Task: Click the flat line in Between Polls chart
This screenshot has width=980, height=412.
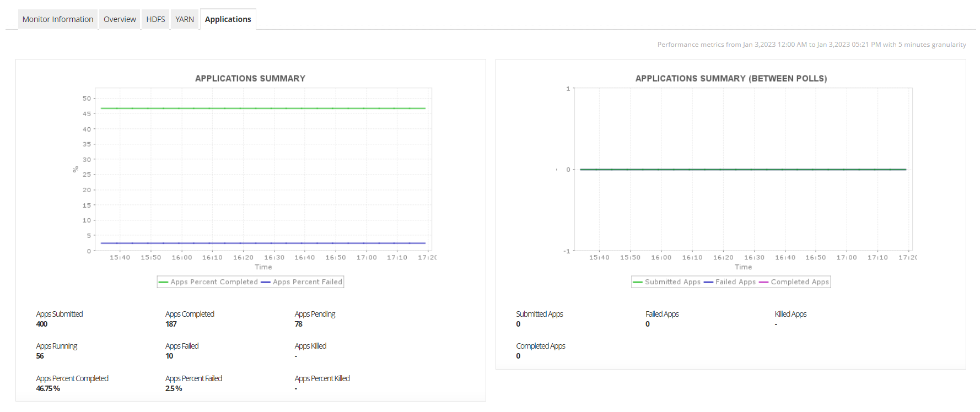Action: coord(743,170)
